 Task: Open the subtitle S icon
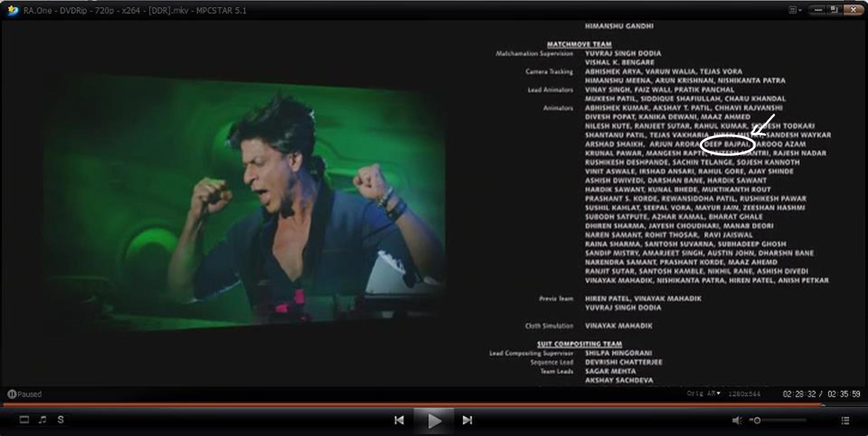[61, 420]
